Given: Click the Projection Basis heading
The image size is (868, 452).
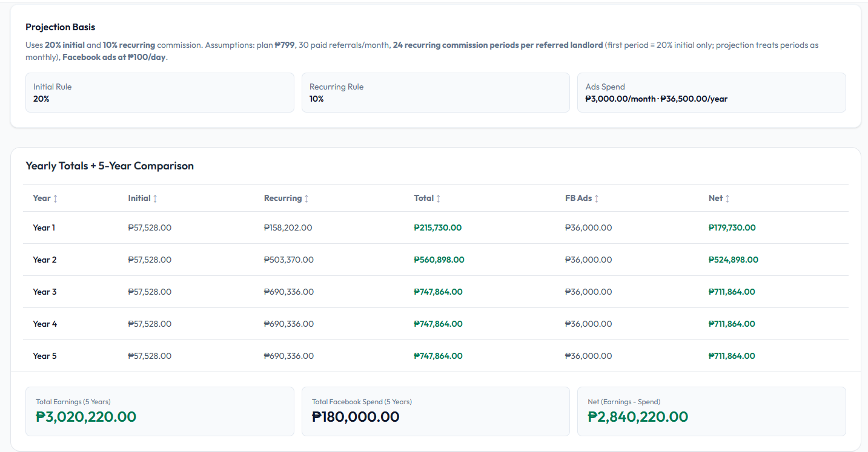Looking at the screenshot, I should click(61, 27).
